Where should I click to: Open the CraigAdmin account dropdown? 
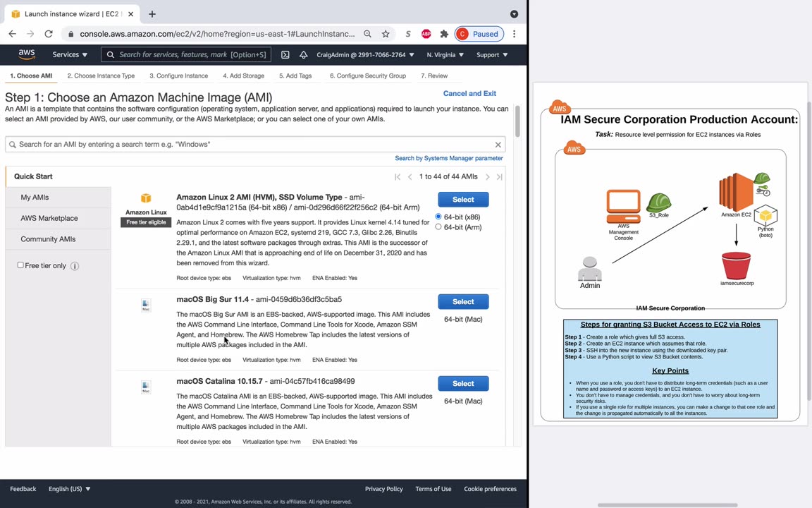click(365, 54)
